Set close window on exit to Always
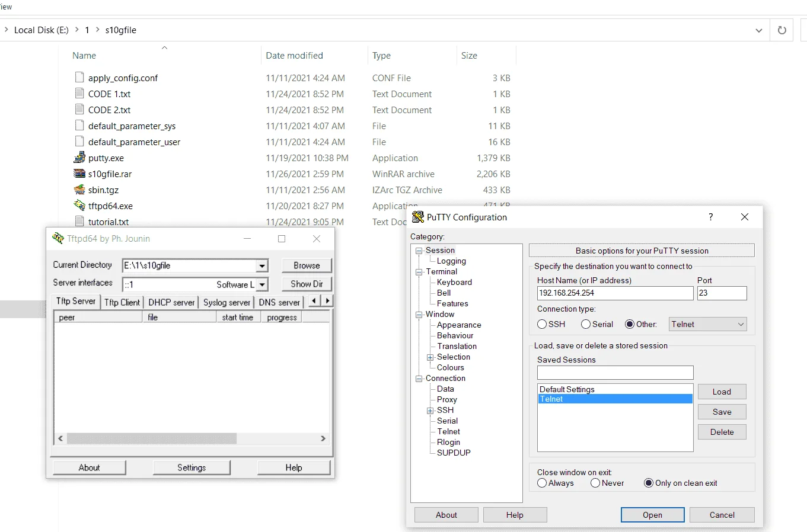 pos(542,483)
